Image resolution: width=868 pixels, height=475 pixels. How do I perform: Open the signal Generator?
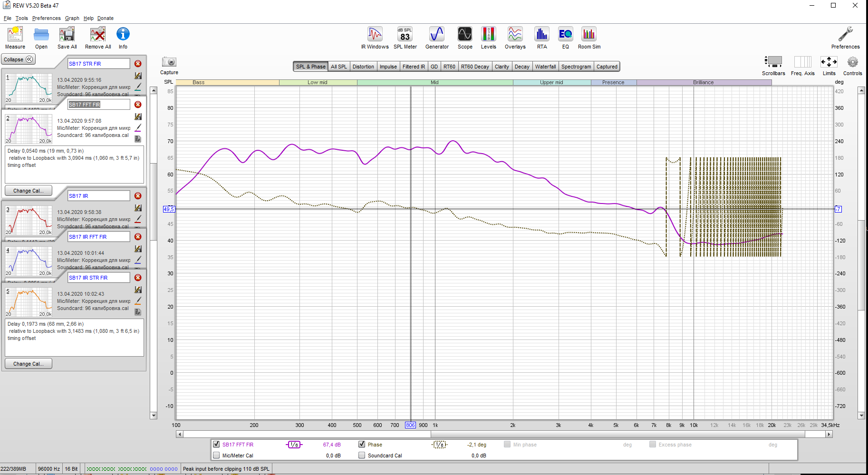tap(437, 38)
